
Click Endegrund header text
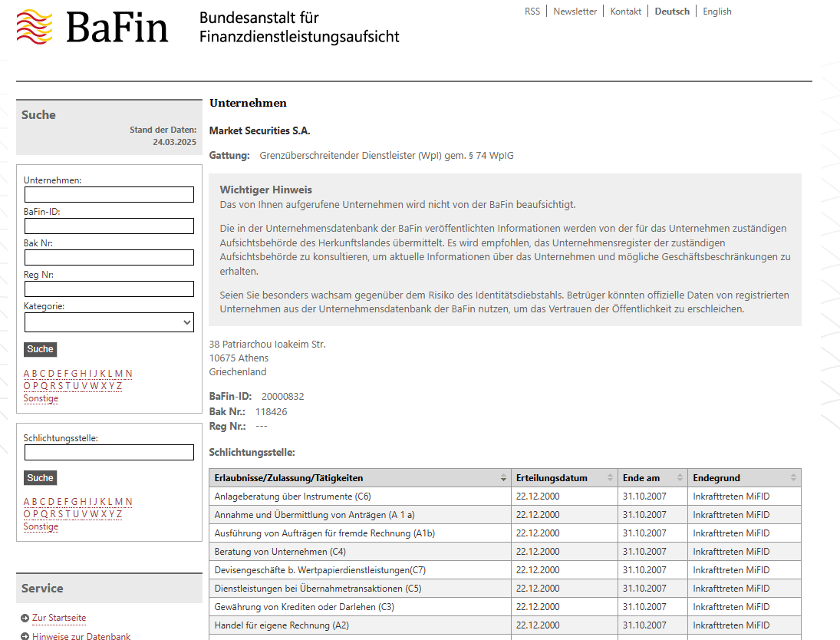click(716, 477)
